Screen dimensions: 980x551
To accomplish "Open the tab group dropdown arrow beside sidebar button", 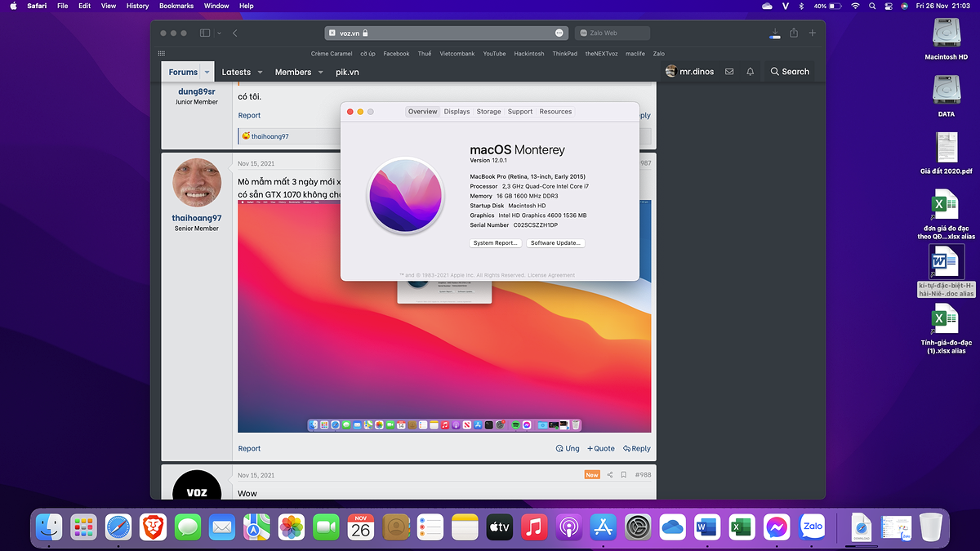I will (219, 33).
